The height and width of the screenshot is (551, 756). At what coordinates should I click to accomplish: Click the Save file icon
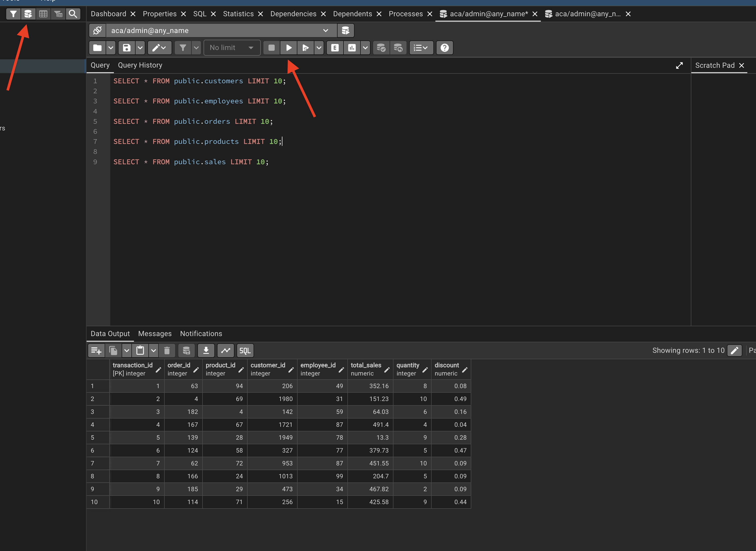coord(127,48)
